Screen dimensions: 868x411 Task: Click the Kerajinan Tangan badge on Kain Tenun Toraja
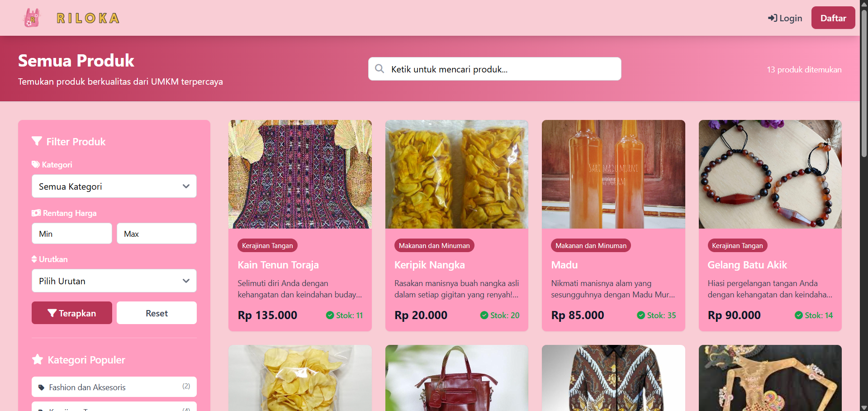click(x=267, y=245)
